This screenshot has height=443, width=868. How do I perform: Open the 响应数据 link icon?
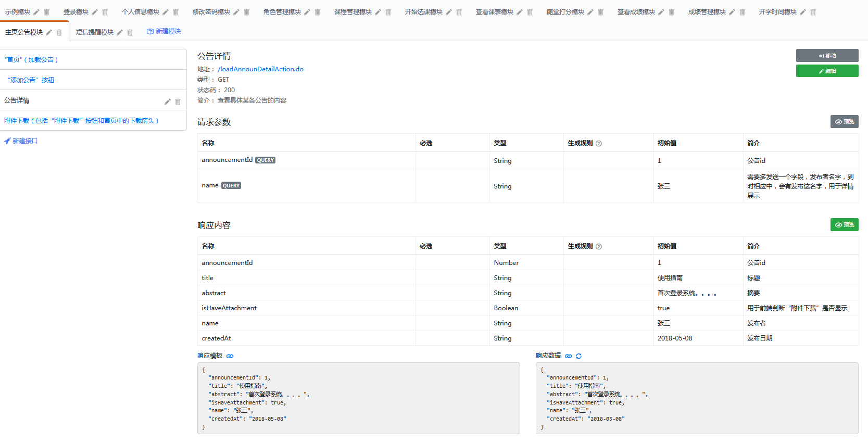point(569,356)
